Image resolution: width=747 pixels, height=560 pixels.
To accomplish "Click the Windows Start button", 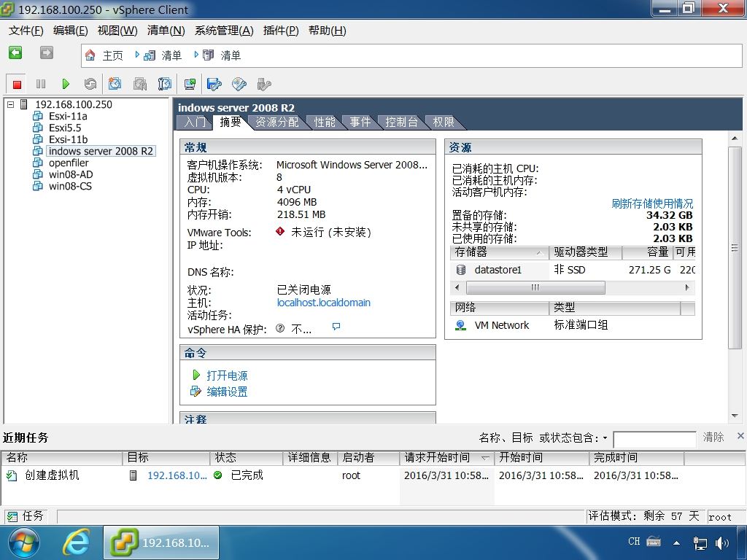I will 24,542.
